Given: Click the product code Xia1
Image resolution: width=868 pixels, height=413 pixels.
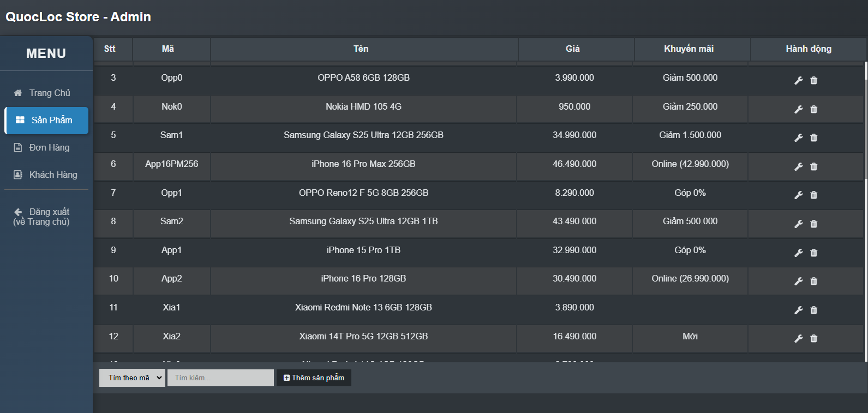Looking at the screenshot, I should [172, 307].
